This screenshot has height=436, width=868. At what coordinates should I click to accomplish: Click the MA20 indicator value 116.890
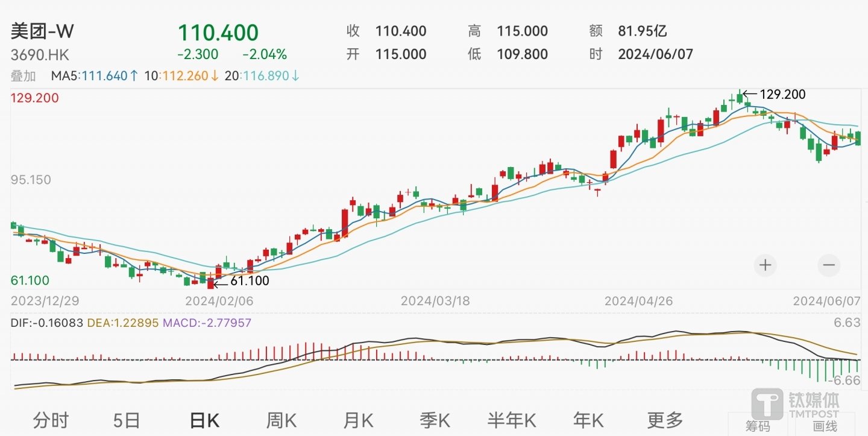(266, 76)
